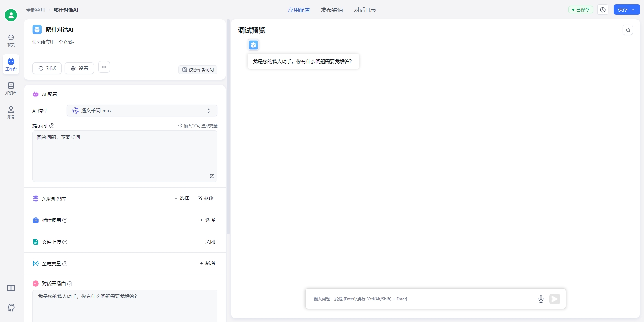Screen dimensions: 644x322
Task: Open the user avatar at sidebar top
Action: (x=11, y=15)
